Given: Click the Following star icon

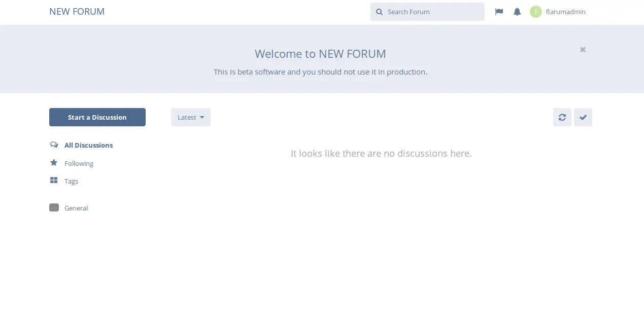Looking at the screenshot, I should tap(54, 163).
